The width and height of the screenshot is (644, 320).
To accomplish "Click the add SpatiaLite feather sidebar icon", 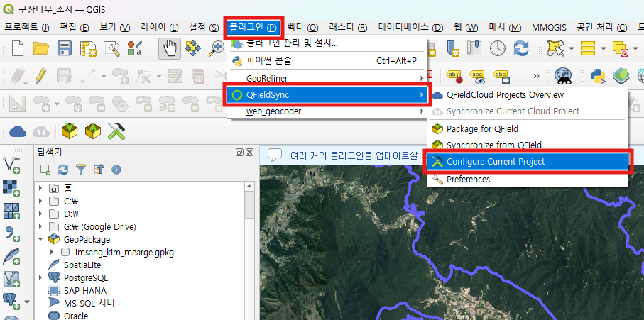I will click(11, 256).
